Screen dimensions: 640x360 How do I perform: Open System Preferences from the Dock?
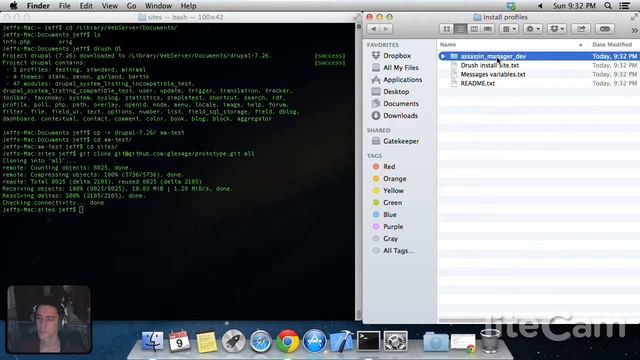click(x=395, y=341)
